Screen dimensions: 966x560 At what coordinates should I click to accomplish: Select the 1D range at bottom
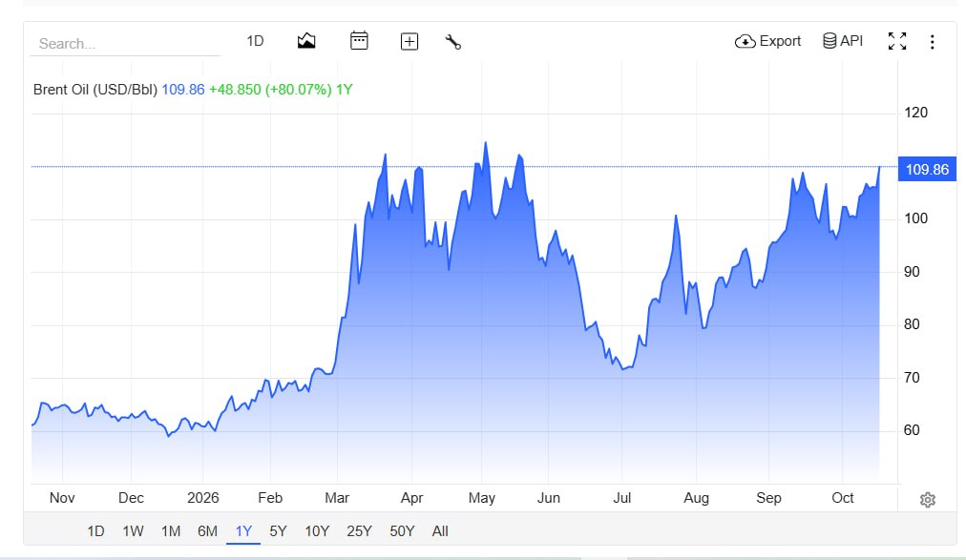coord(95,531)
